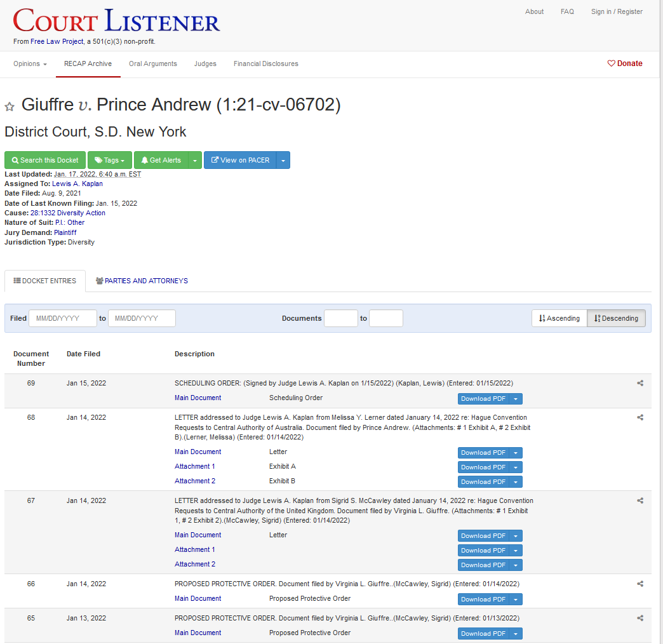Open Attachment 1 of entry 67
This screenshot has width=663, height=644.
[195, 550]
